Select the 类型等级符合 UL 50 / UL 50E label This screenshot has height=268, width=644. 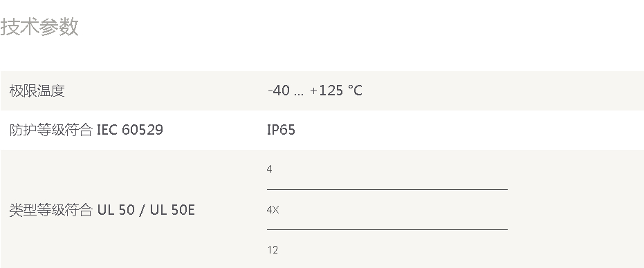102,210
